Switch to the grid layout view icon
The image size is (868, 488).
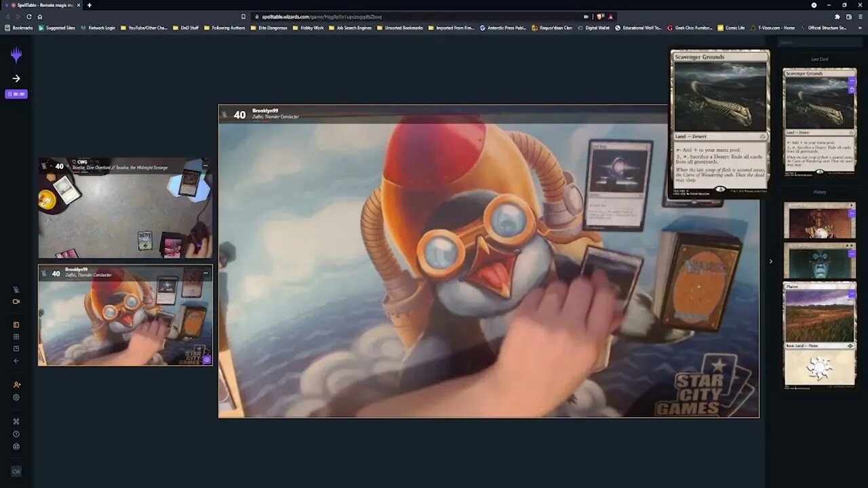(16, 337)
